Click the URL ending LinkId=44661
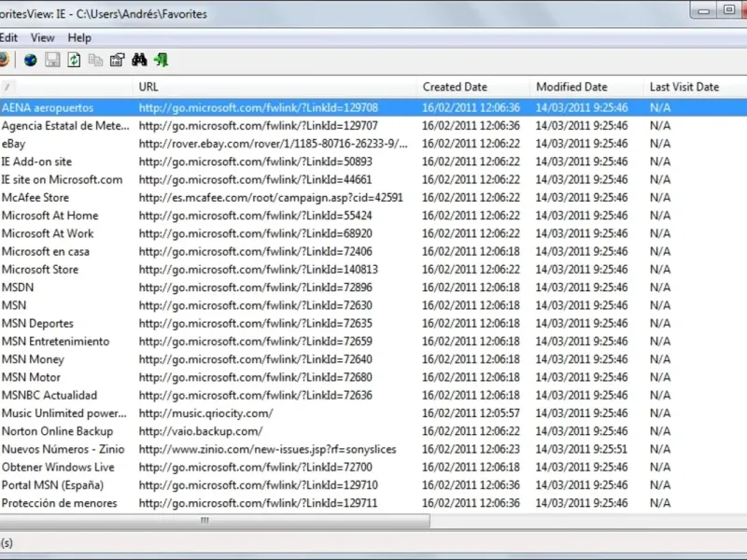This screenshot has width=747, height=560. click(x=255, y=180)
